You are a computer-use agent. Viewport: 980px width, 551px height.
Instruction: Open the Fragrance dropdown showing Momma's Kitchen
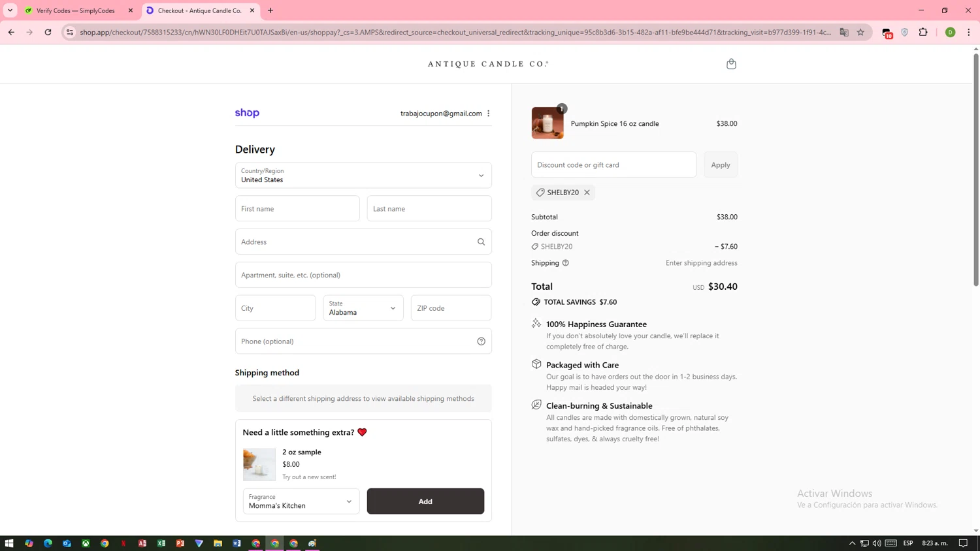(301, 501)
